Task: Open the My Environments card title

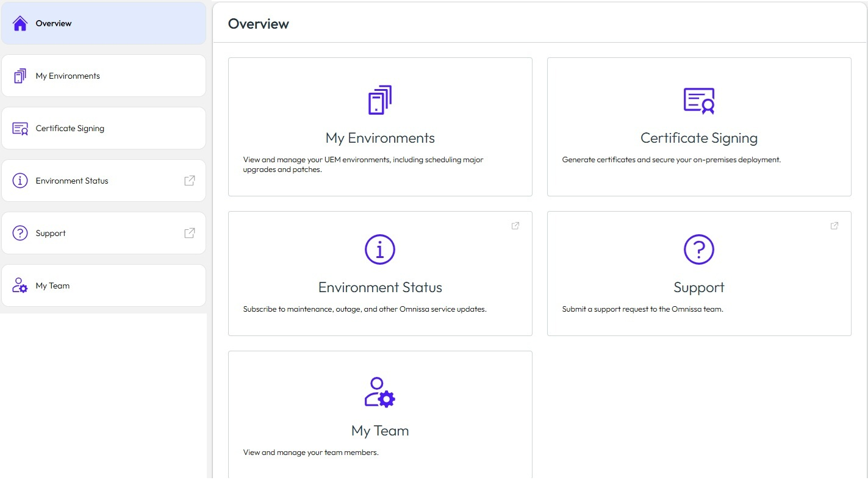Action: click(380, 138)
